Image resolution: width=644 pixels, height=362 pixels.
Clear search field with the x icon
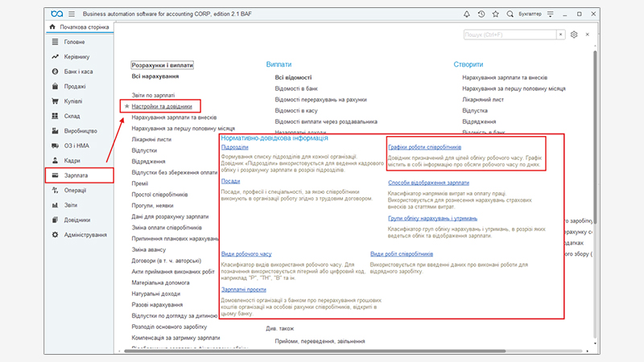(x=560, y=35)
